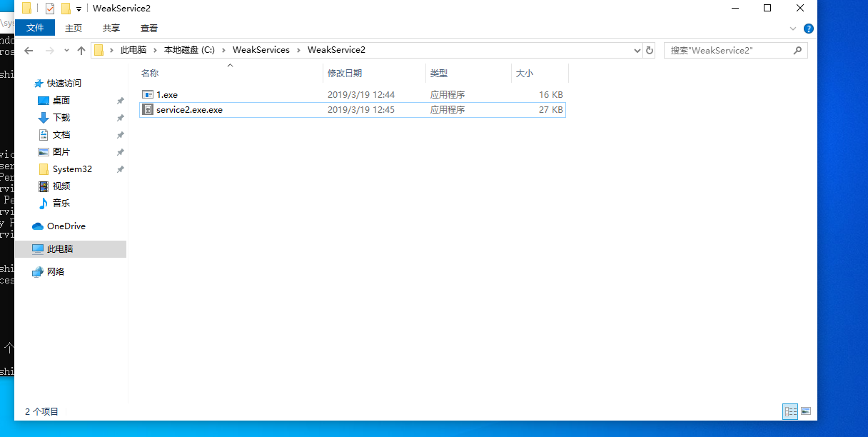Switch to large icons view layout
Screen dimensions: 868x437
(806, 411)
